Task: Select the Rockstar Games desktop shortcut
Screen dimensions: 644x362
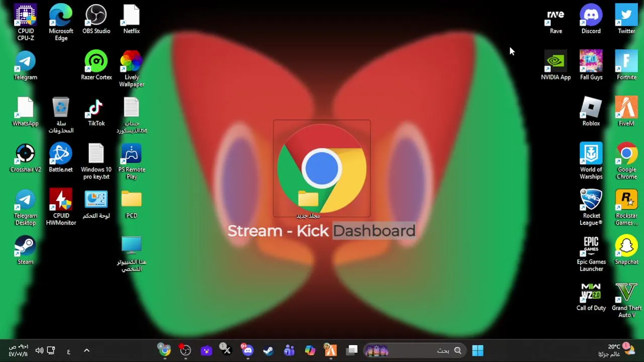Action: click(626, 208)
